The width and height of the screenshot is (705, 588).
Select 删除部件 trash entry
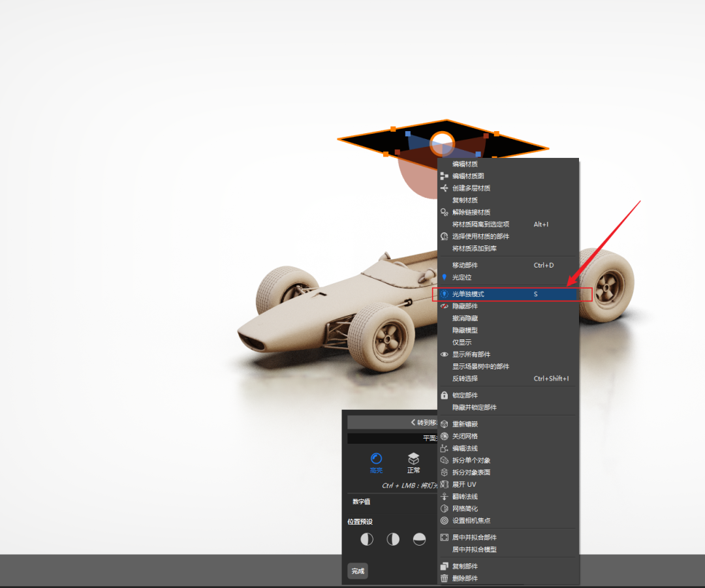click(508, 579)
